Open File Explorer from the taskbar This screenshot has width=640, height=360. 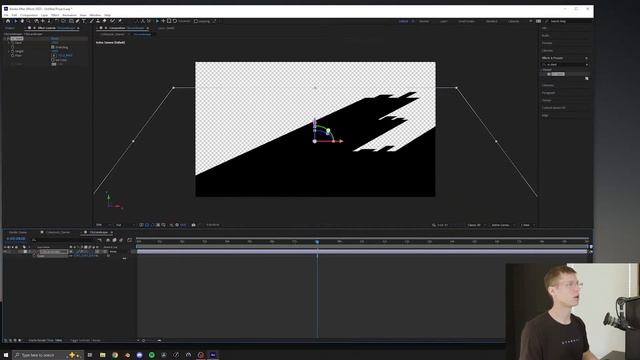click(x=103, y=355)
